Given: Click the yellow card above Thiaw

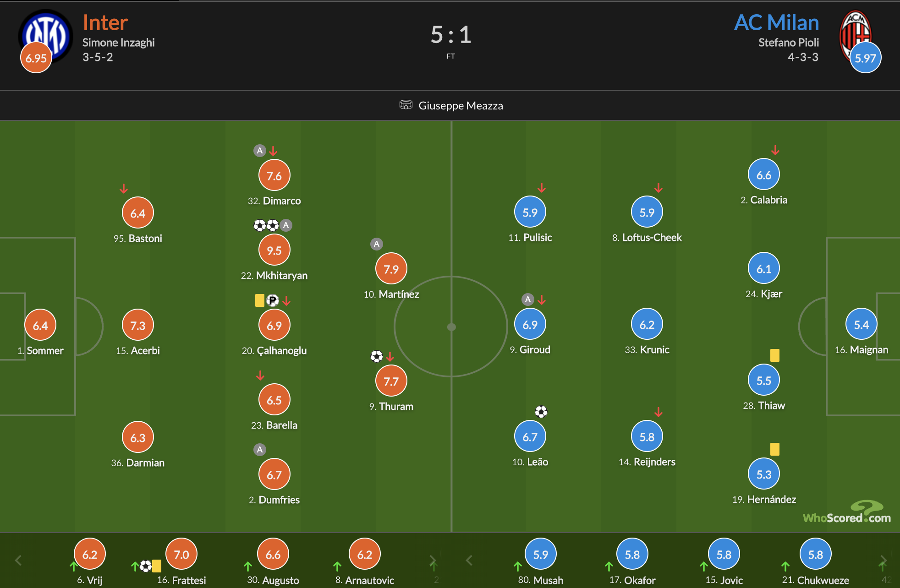Looking at the screenshot, I should pos(775,355).
